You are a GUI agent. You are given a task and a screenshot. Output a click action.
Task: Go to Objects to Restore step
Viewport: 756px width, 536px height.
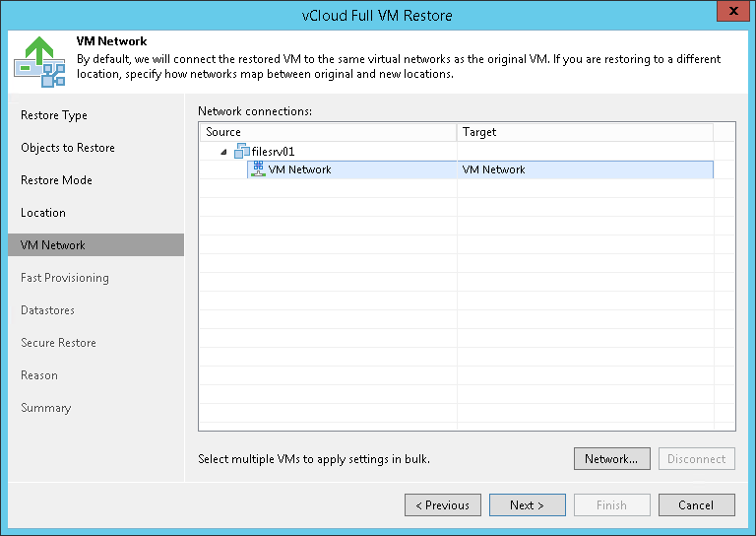pos(68,148)
